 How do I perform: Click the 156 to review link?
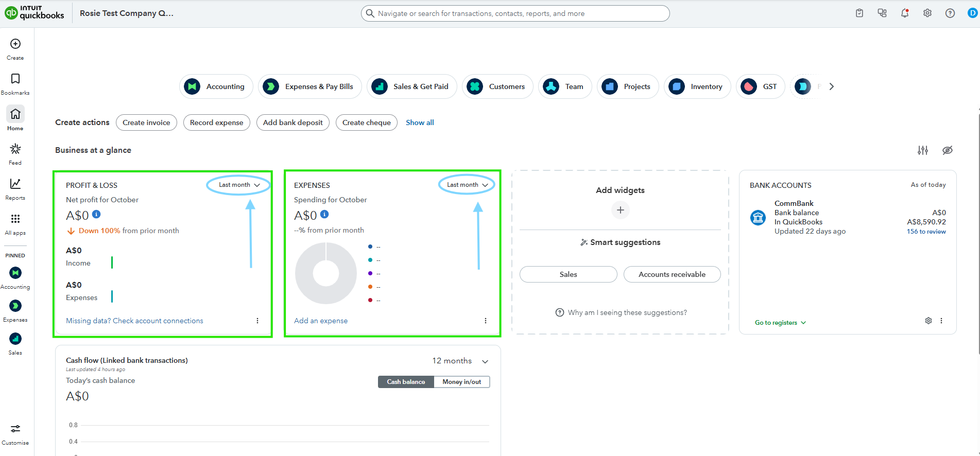(x=926, y=232)
